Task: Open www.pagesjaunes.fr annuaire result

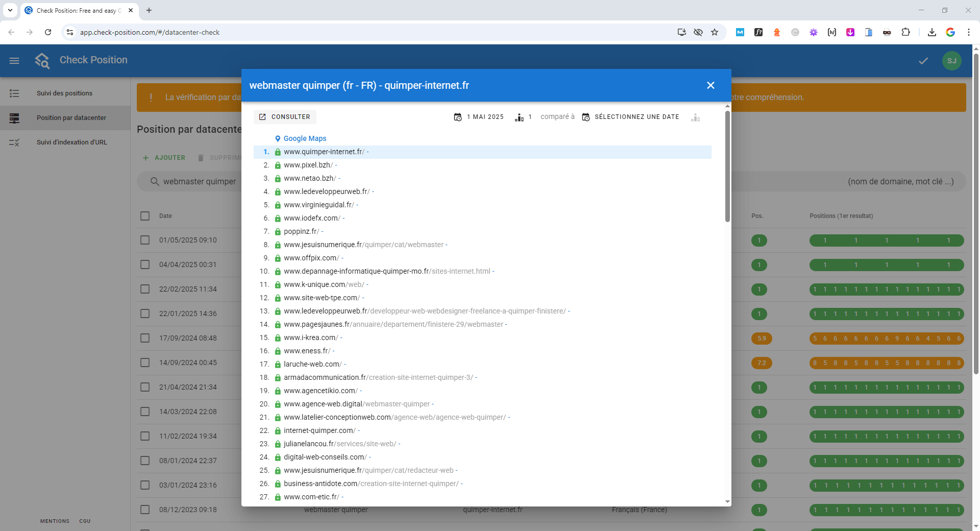Action: coord(394,324)
